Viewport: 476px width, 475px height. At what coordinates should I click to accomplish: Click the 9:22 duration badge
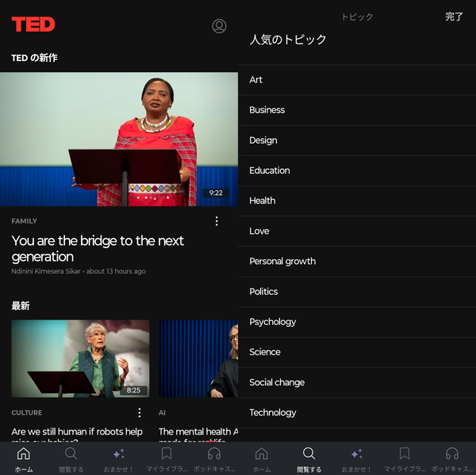click(x=216, y=193)
